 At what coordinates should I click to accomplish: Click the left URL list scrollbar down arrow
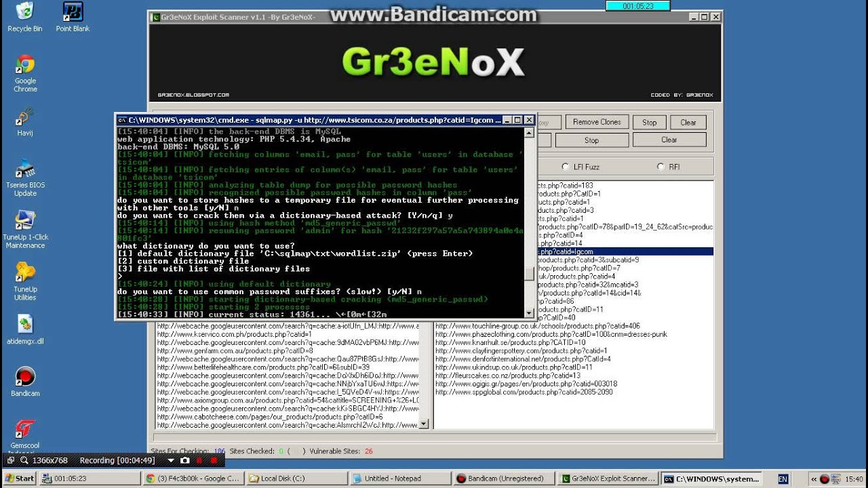424,424
